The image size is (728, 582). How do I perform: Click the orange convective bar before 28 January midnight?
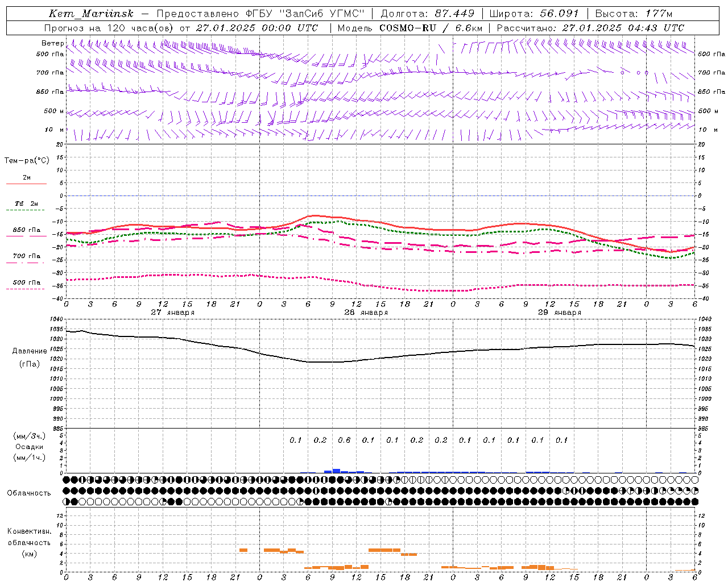click(243, 550)
